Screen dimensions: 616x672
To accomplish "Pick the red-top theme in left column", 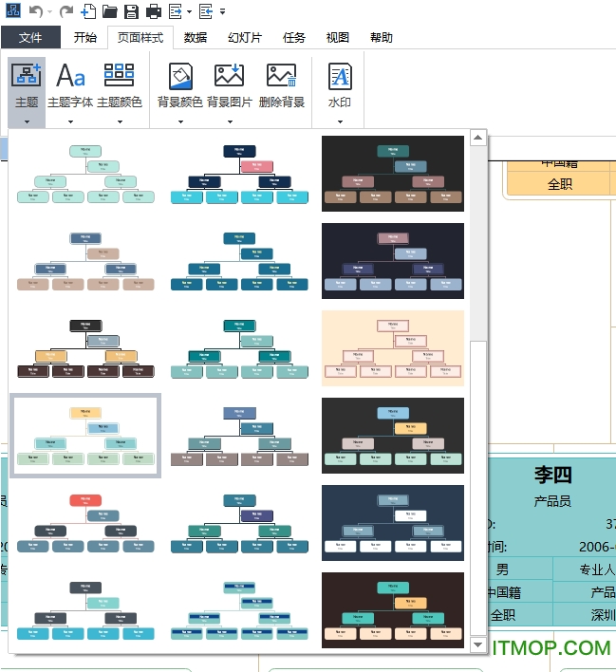I will [x=85, y=523].
